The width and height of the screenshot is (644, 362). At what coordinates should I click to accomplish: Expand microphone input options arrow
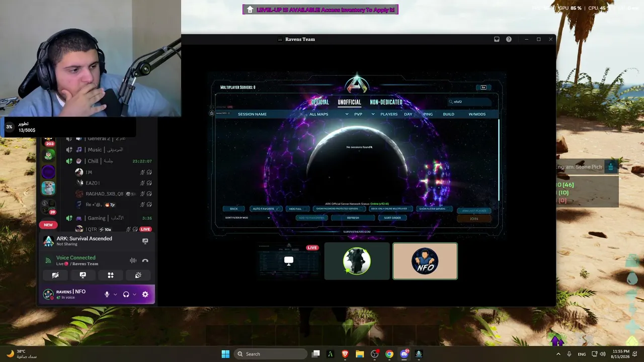(x=115, y=295)
